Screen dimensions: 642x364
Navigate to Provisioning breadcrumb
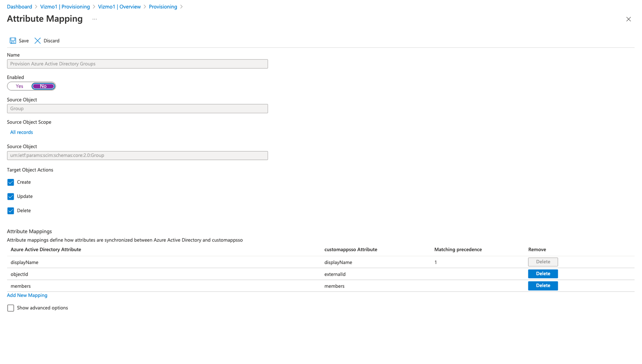coord(163,7)
